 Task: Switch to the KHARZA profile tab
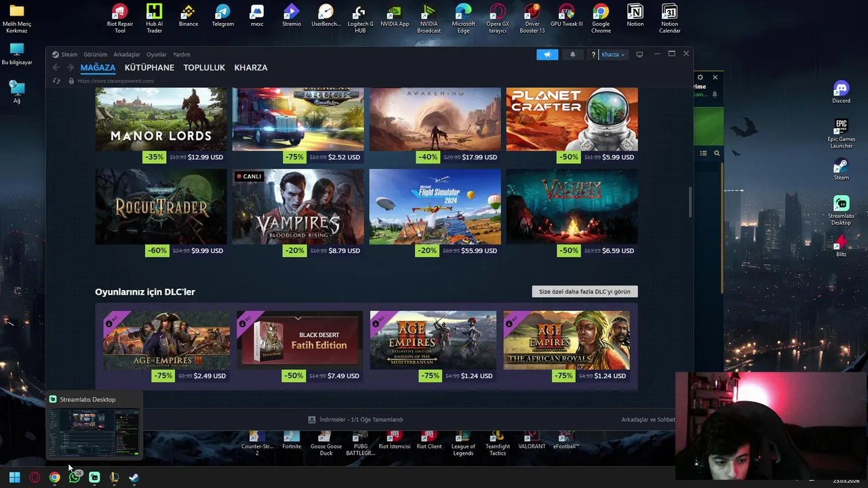(251, 68)
